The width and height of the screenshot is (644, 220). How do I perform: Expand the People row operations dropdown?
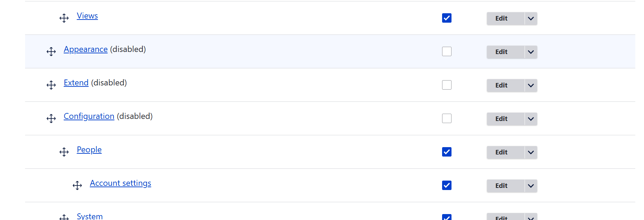[531, 152]
